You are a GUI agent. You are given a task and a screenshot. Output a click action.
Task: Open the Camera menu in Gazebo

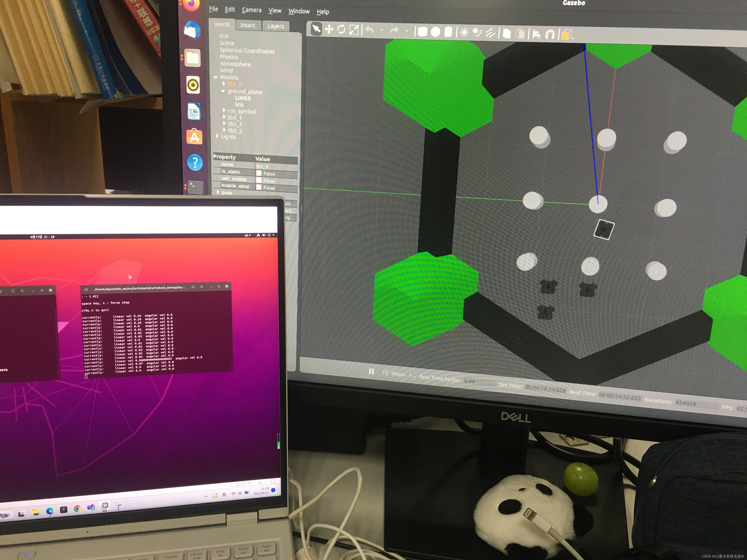(x=252, y=10)
